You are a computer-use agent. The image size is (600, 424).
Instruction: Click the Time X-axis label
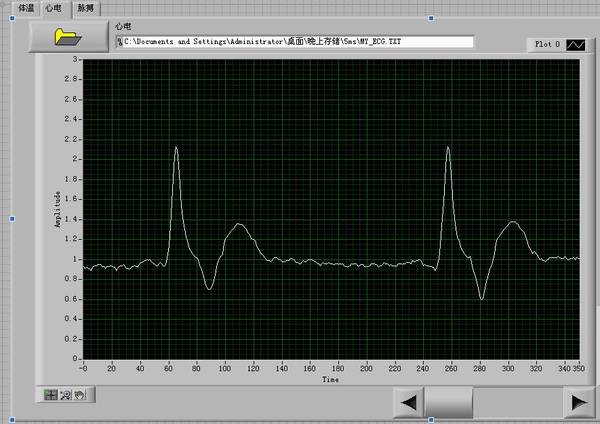click(x=330, y=380)
